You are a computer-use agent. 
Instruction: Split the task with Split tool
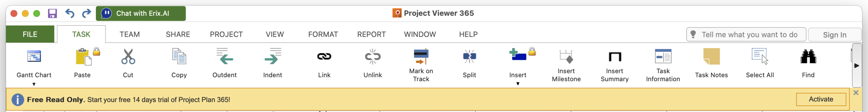[469, 57]
